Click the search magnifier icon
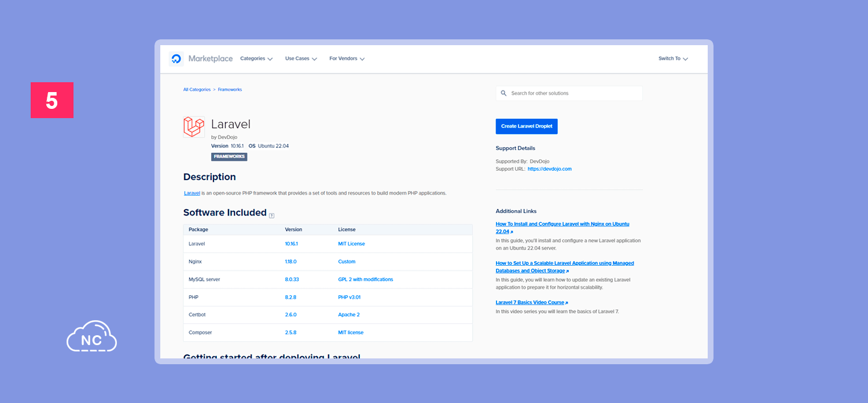The width and height of the screenshot is (868, 403). [x=503, y=93]
